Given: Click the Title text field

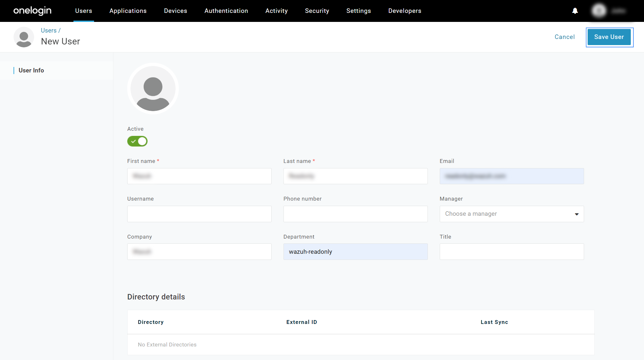Looking at the screenshot, I should tap(512, 251).
